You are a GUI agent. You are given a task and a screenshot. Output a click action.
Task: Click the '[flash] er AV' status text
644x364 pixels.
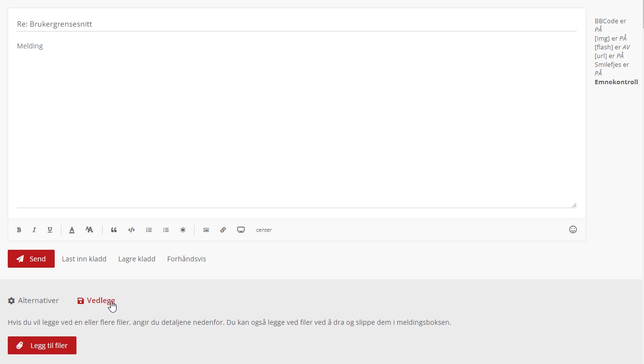(612, 47)
